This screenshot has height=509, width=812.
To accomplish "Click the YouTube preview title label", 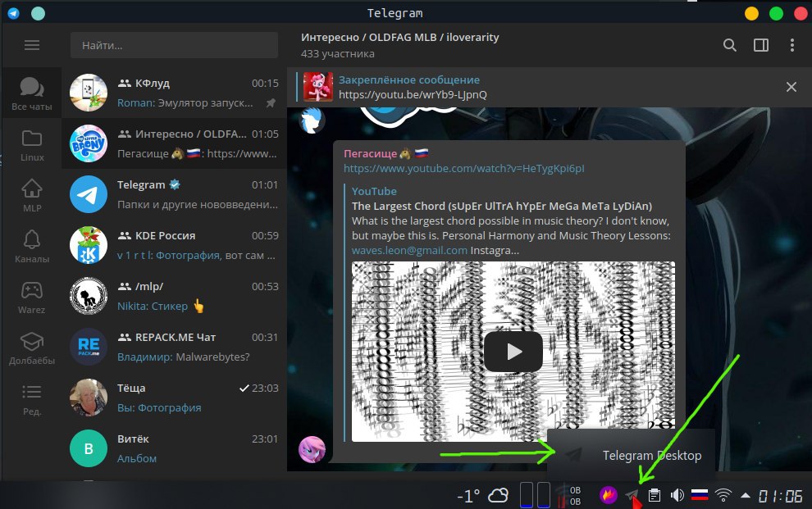I will (374, 191).
